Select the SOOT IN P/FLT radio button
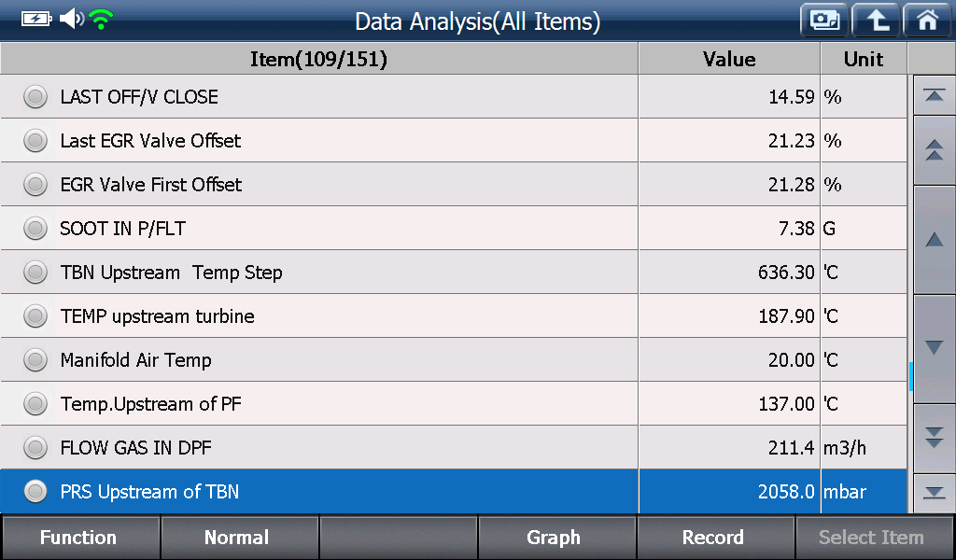The width and height of the screenshot is (956, 560). click(35, 229)
